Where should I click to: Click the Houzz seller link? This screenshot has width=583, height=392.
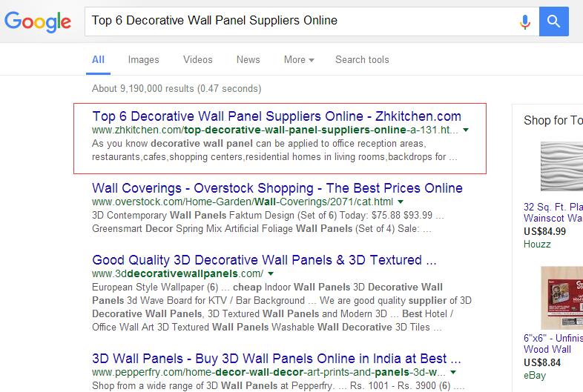point(537,244)
